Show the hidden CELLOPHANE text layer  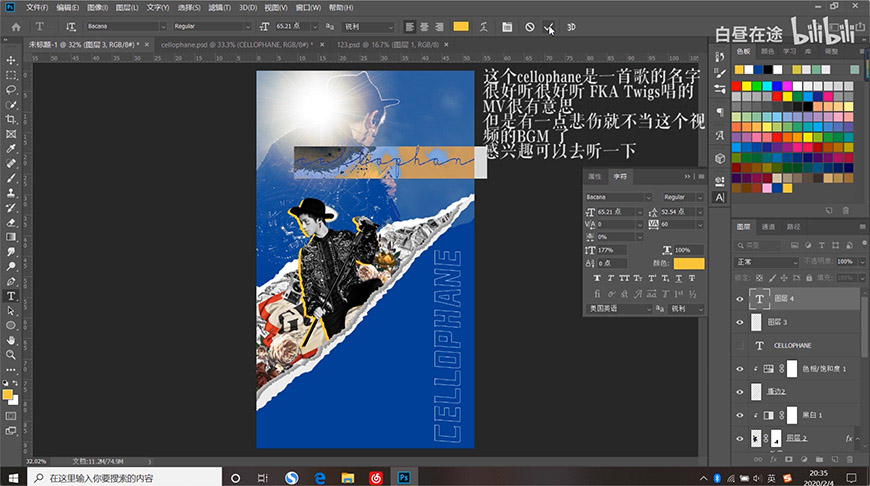coord(740,346)
